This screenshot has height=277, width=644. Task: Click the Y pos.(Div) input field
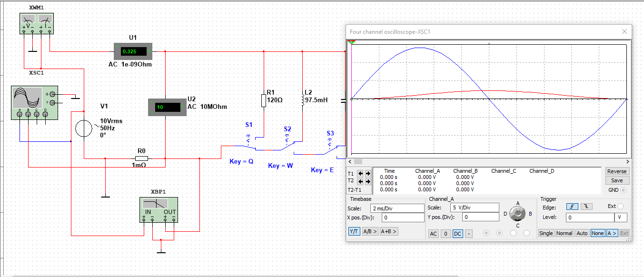(480, 217)
